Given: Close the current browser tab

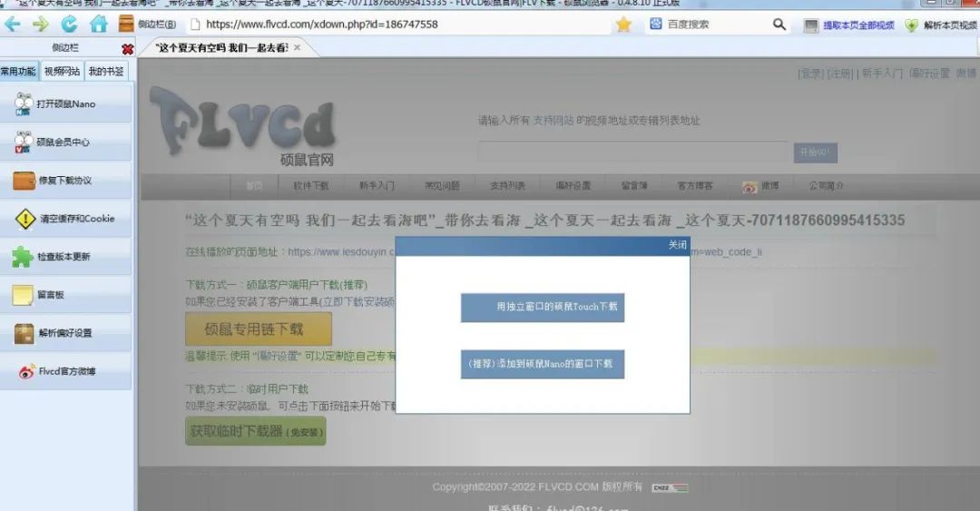Looking at the screenshot, I should click(297, 47).
